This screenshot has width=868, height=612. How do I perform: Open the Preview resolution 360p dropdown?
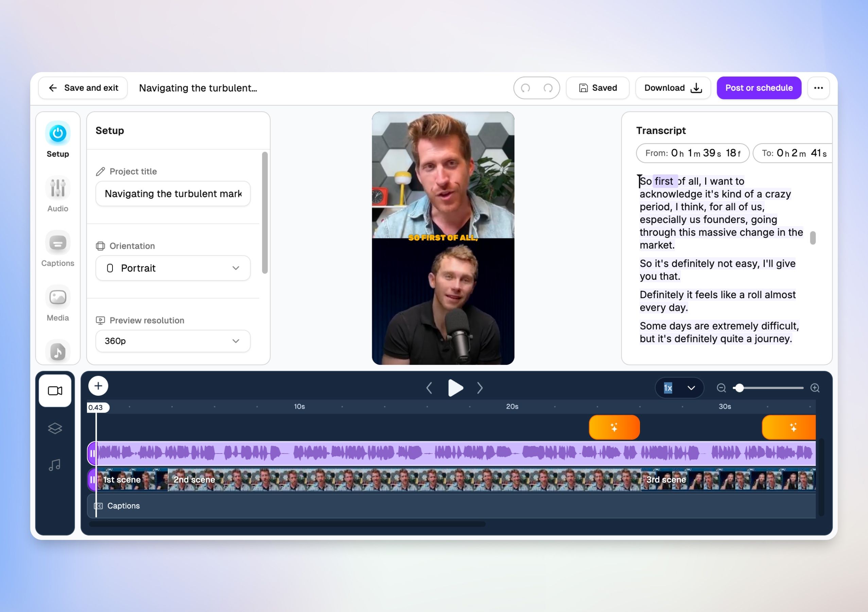pos(173,341)
